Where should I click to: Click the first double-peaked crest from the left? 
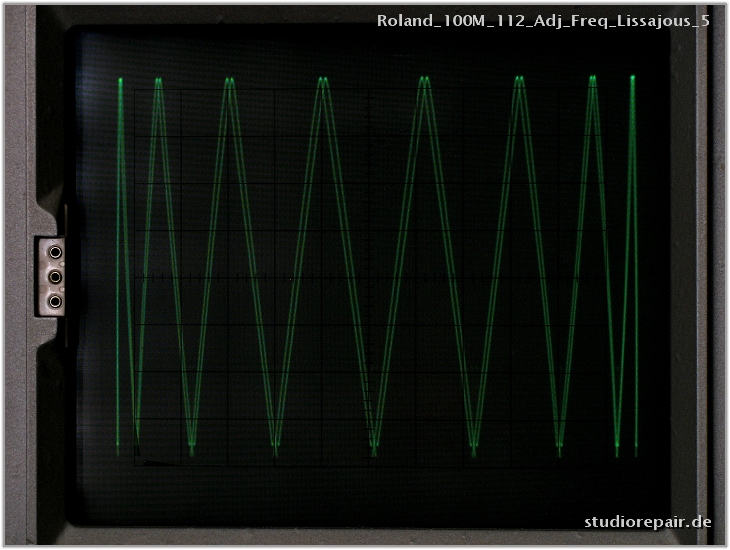point(158,81)
